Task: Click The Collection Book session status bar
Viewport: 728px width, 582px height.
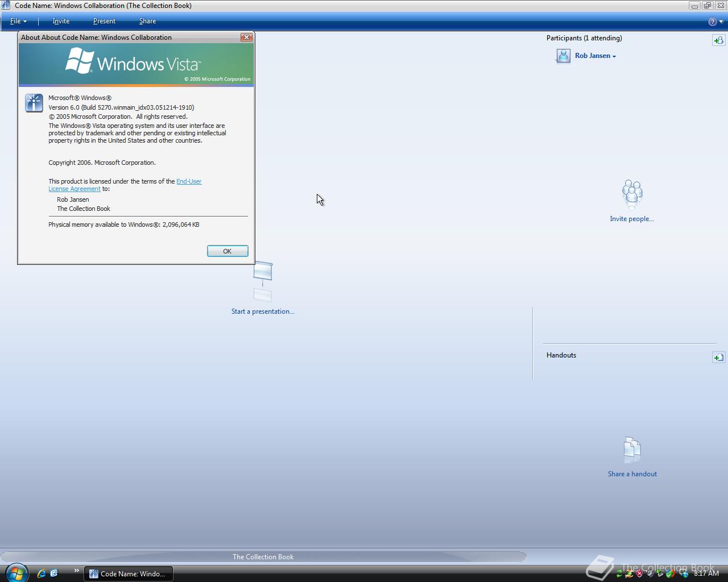Action: (x=263, y=557)
